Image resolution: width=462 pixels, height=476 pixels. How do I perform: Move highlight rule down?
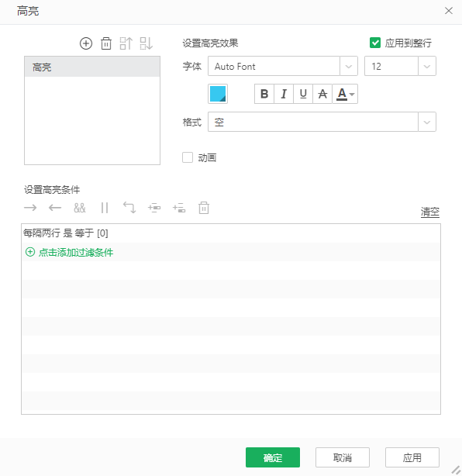point(146,43)
